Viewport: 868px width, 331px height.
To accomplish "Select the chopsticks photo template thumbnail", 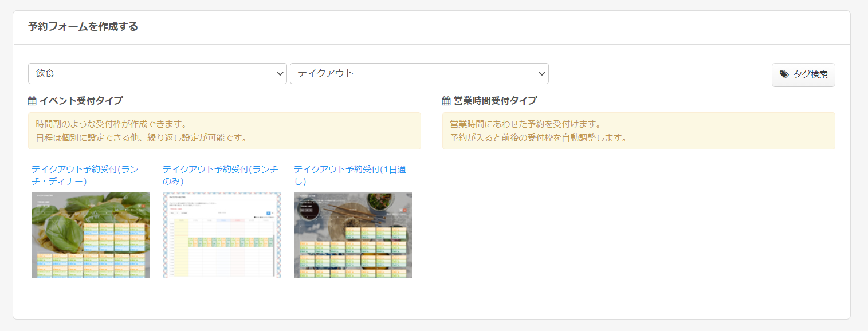I will click(x=353, y=235).
